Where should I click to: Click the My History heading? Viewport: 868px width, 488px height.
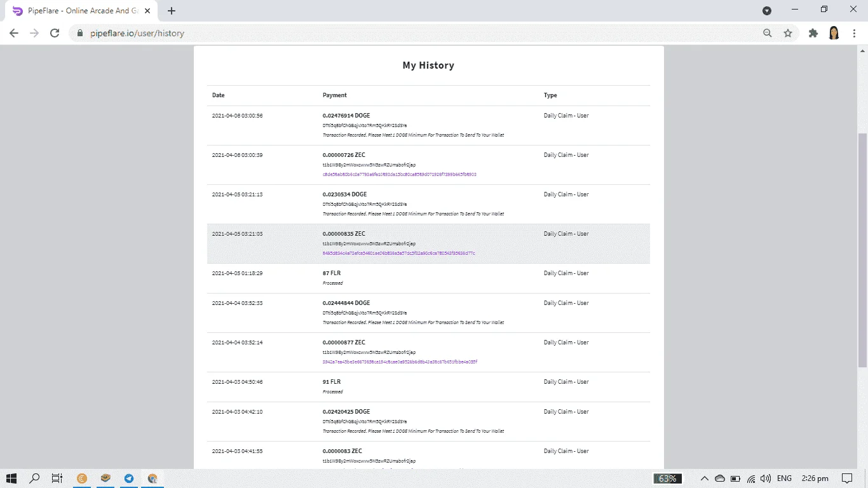coord(428,65)
